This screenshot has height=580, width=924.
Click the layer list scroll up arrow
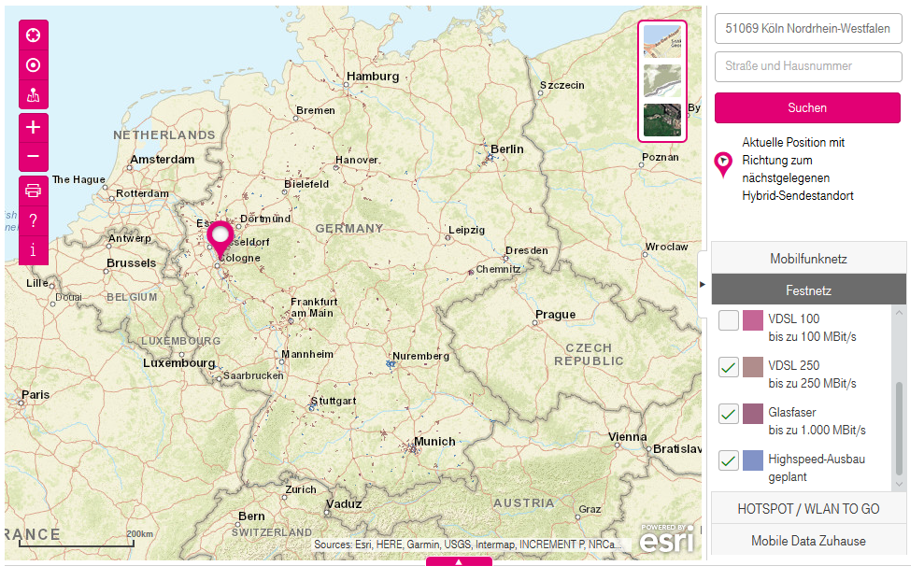coord(900,313)
